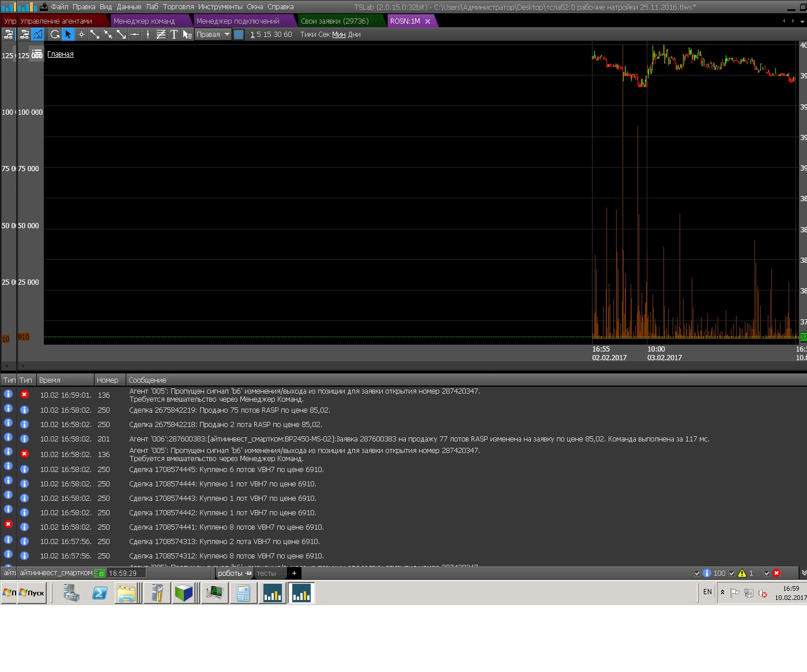Expand the log panel double-chevron
The image size is (807, 672).
tap(804, 573)
